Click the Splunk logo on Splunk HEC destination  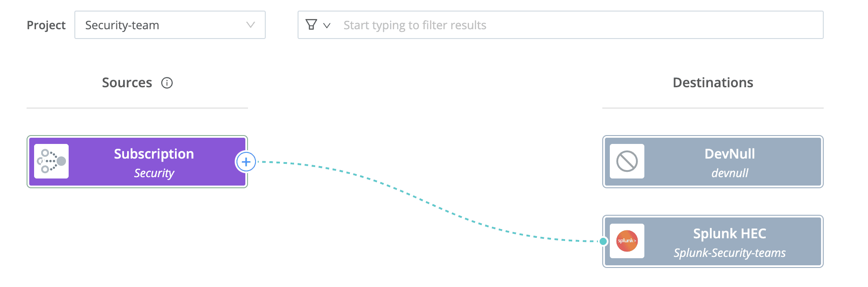(x=628, y=241)
